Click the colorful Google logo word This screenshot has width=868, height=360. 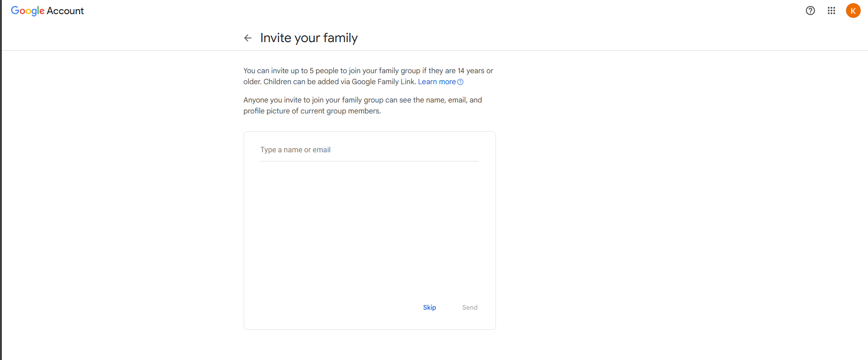[27, 11]
